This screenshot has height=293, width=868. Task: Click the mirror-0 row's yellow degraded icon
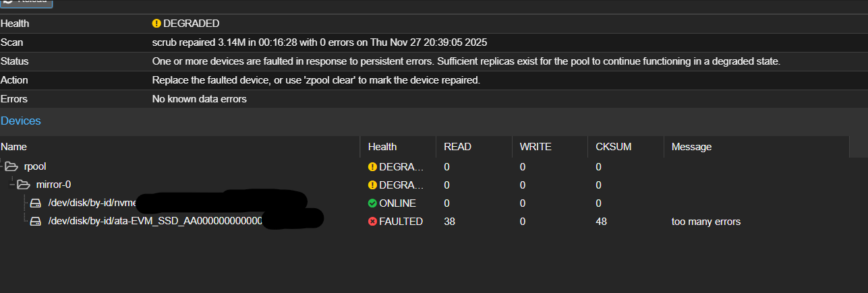coord(372,185)
